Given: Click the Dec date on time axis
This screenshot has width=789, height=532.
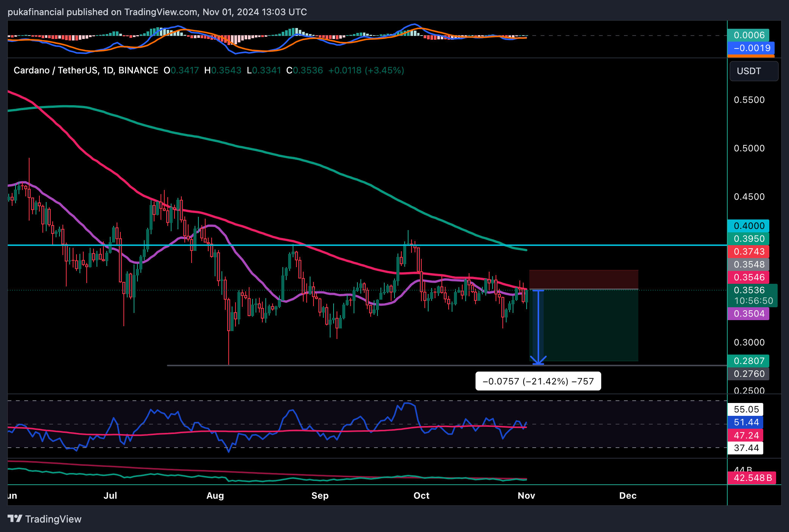Looking at the screenshot, I should [x=628, y=496].
